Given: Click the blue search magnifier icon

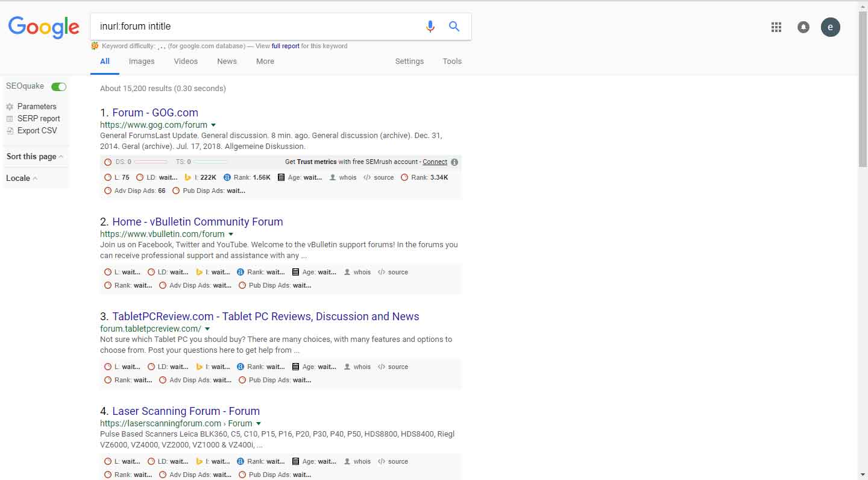Looking at the screenshot, I should (x=454, y=27).
